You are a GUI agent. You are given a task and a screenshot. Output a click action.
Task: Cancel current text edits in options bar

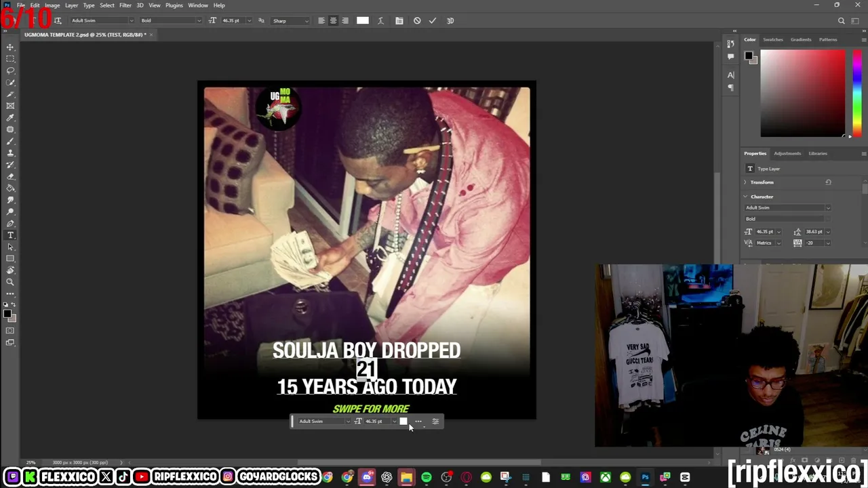(x=417, y=20)
